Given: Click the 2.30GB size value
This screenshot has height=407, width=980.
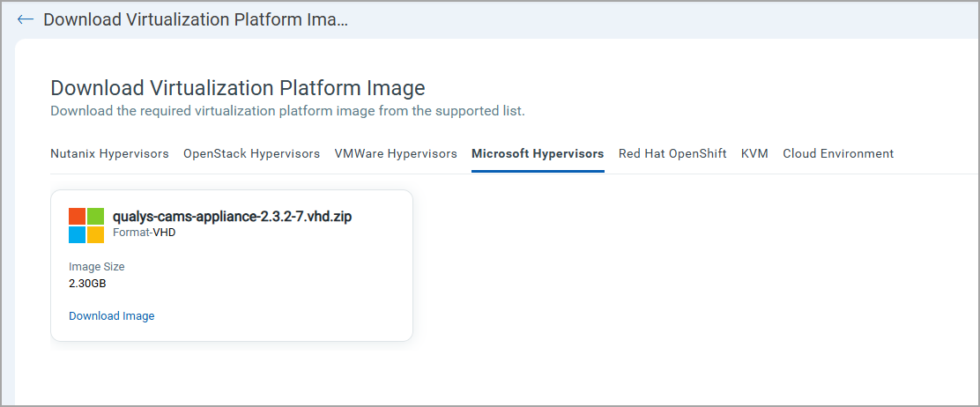Looking at the screenshot, I should (87, 283).
